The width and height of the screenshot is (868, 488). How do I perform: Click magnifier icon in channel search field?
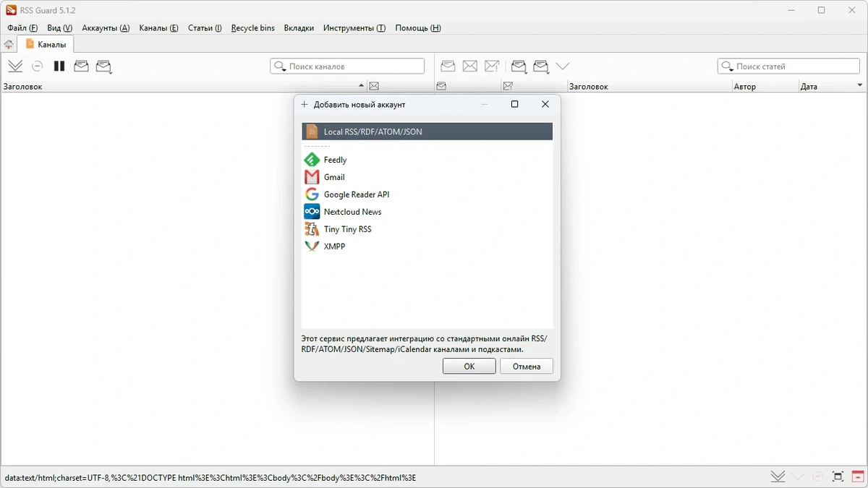pyautogui.click(x=280, y=67)
